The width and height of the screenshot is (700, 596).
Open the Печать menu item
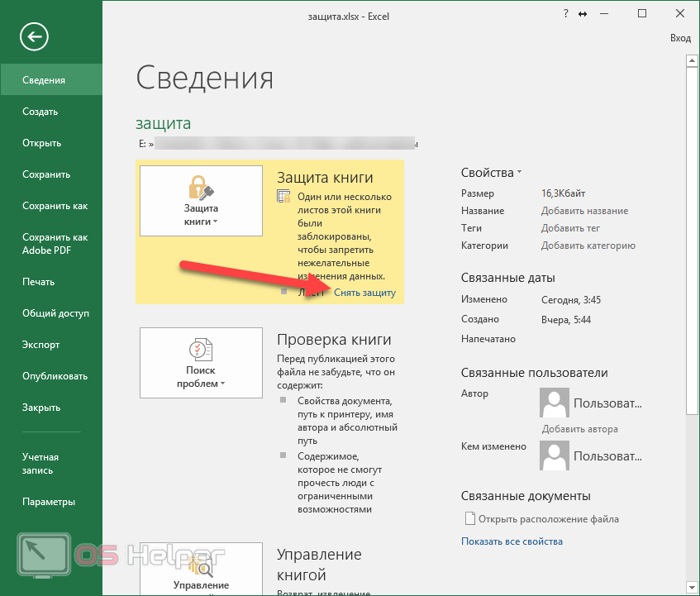tap(39, 282)
